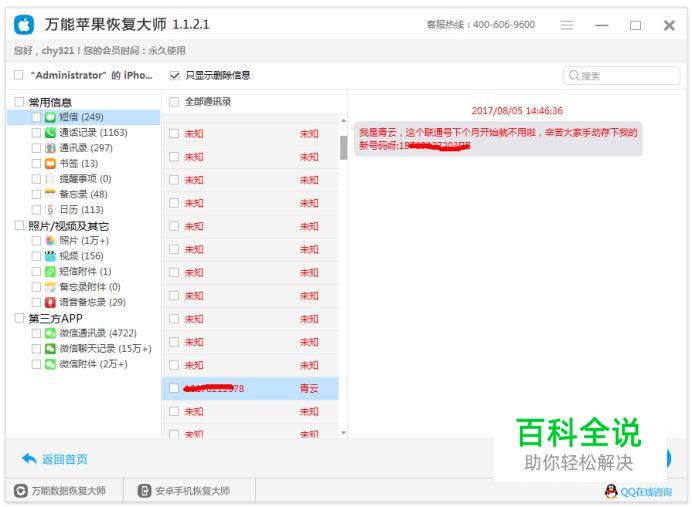
Task: Click the 安卓手机恢复大师 icon in bottom bar
Action: tap(144, 491)
